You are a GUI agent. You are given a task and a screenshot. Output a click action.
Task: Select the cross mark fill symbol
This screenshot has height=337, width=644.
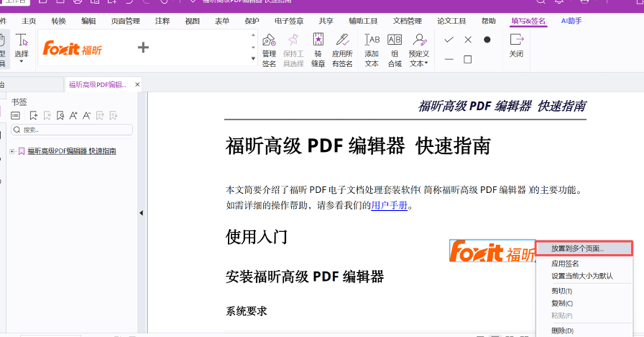pos(468,40)
